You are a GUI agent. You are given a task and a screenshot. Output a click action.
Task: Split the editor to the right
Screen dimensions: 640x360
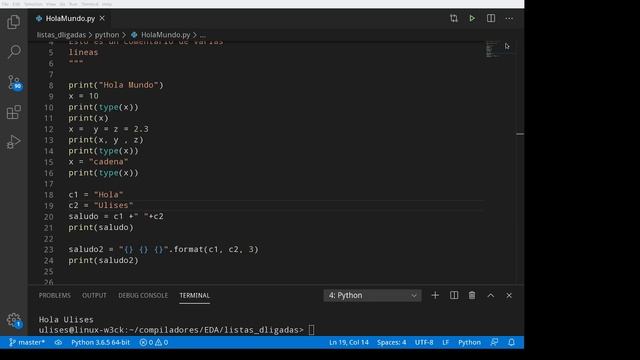tap(491, 18)
